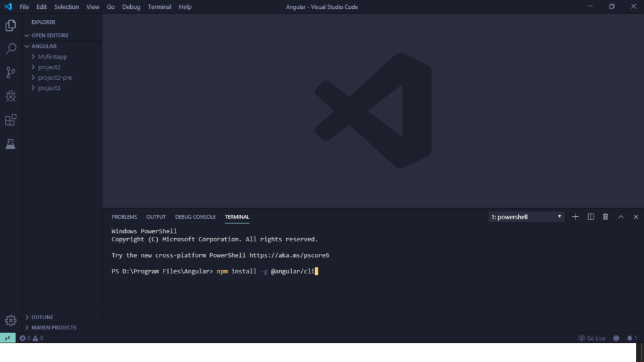The height and width of the screenshot is (362, 644).
Task: Show errors count in status bar
Action: click(x=25, y=338)
